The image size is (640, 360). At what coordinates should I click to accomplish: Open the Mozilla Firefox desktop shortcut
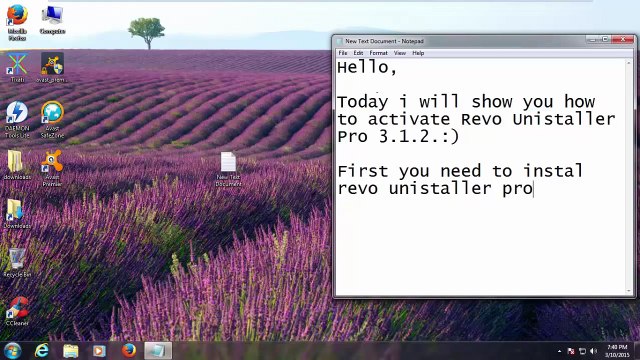17,22
